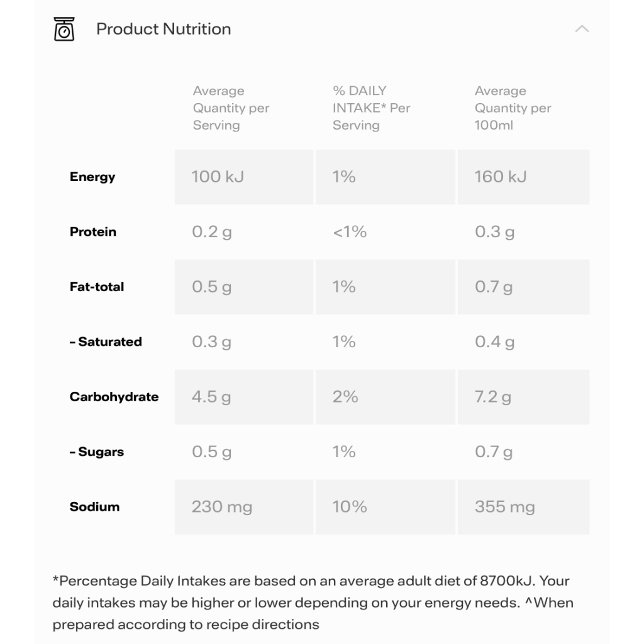Screen dimensions: 644x644
Task: Click the 160 kJ per 100ml cell
Action: point(524,177)
